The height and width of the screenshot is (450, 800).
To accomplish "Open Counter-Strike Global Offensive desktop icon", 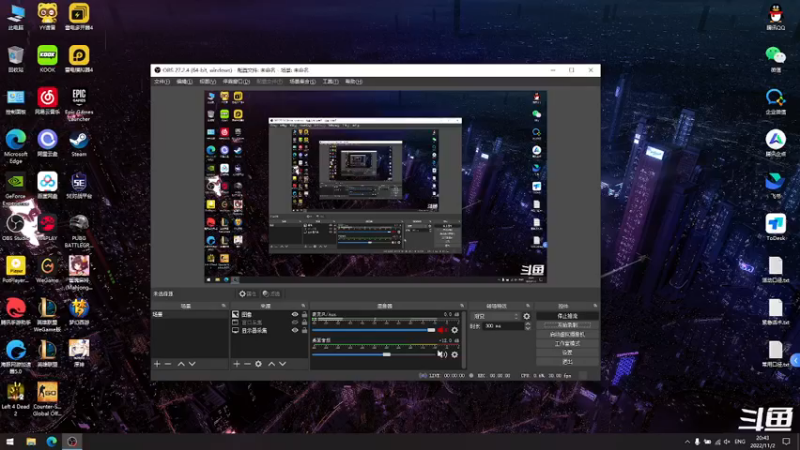I will (x=47, y=399).
